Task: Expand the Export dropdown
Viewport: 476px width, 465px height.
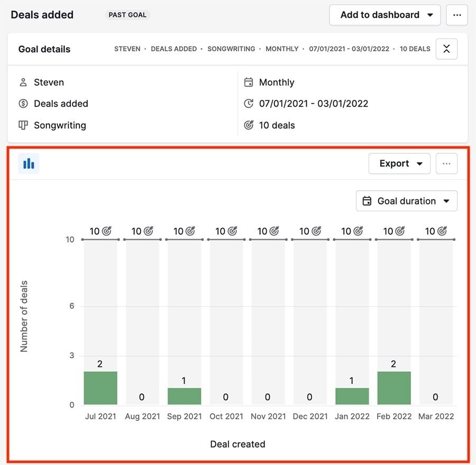Action: [x=399, y=164]
